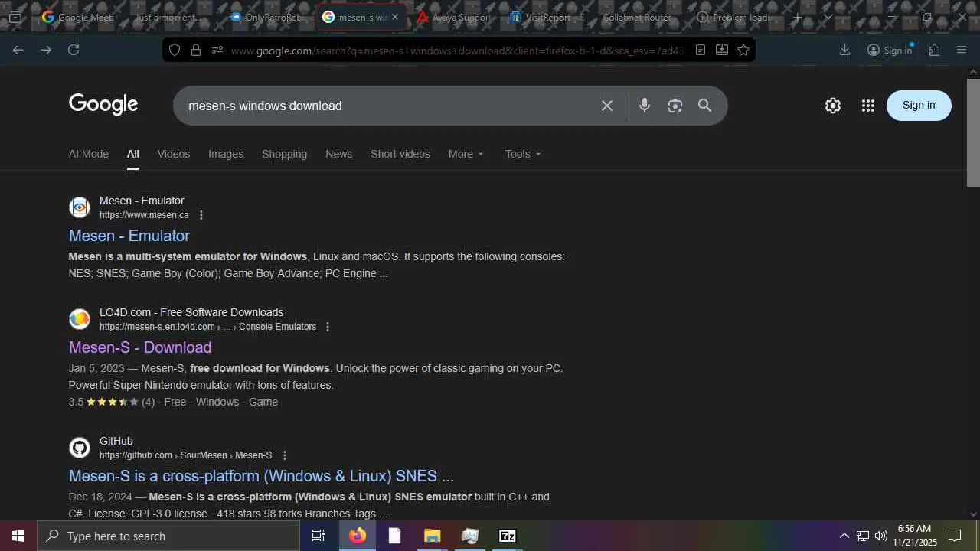Screen dimensions: 980x551
Task: Select the Videos search filter
Action: click(174, 154)
